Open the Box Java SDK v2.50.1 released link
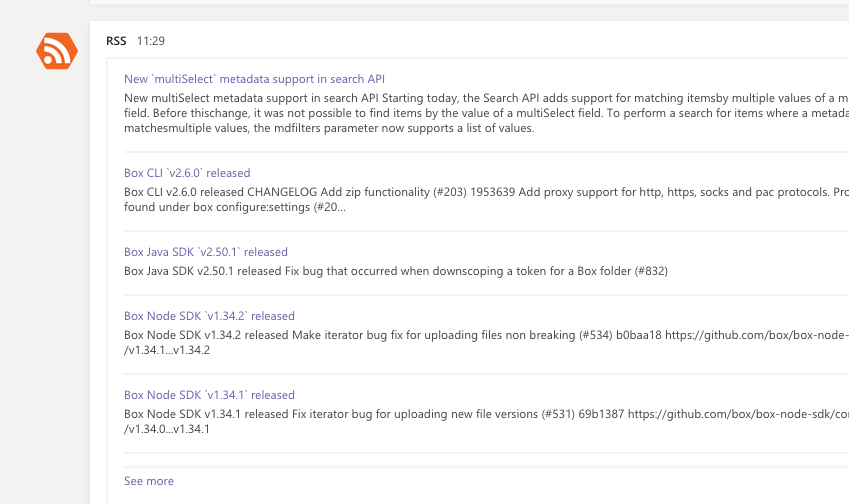The width and height of the screenshot is (849, 504). (x=206, y=252)
